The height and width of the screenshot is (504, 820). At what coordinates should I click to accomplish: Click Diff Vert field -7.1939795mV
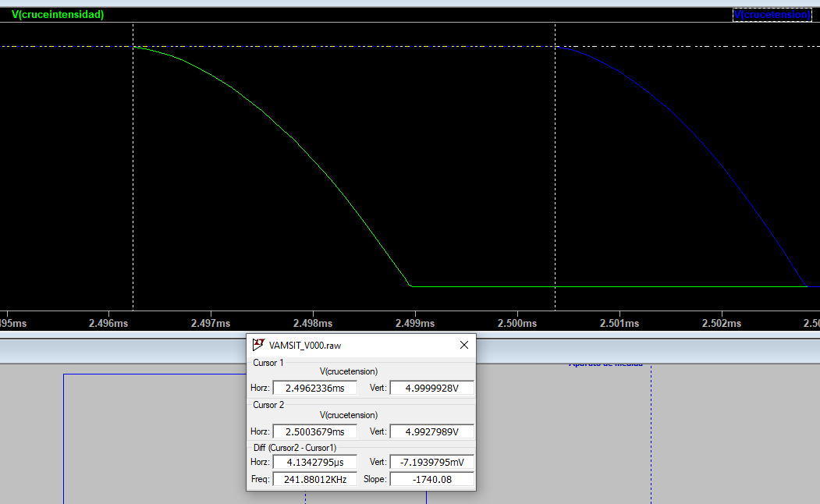tap(432, 462)
